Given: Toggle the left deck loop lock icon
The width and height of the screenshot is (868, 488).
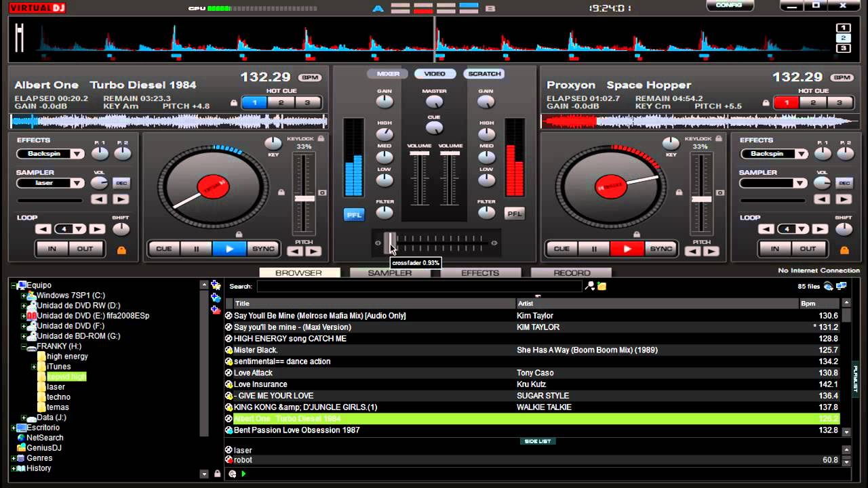Looking at the screenshot, I should (x=122, y=250).
